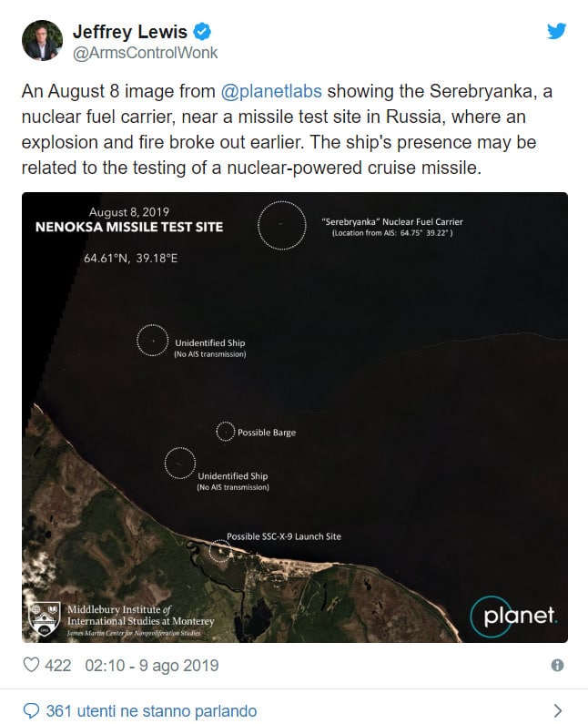Image resolution: width=588 pixels, height=724 pixels.
Task: Click the 422 likes count
Action: (57, 666)
